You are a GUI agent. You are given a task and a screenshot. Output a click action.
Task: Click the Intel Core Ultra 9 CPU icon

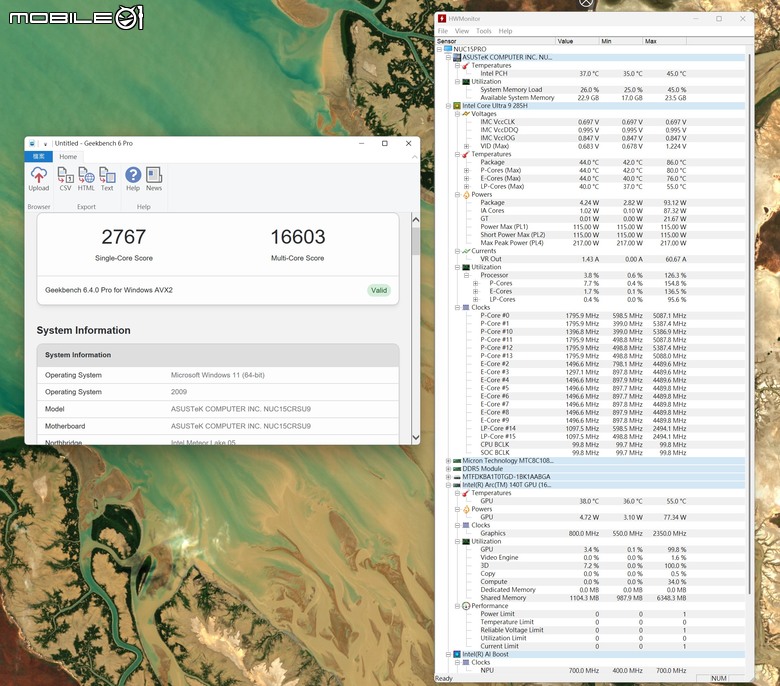457,105
